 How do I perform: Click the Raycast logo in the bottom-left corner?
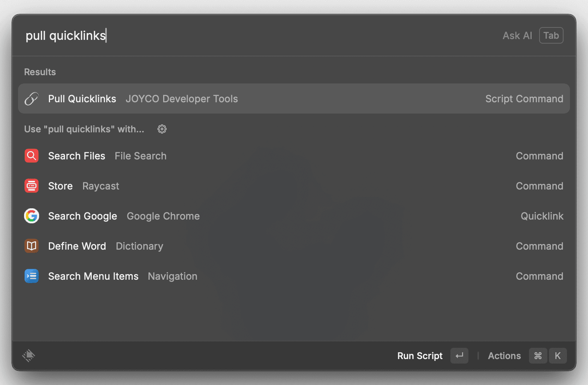point(29,356)
